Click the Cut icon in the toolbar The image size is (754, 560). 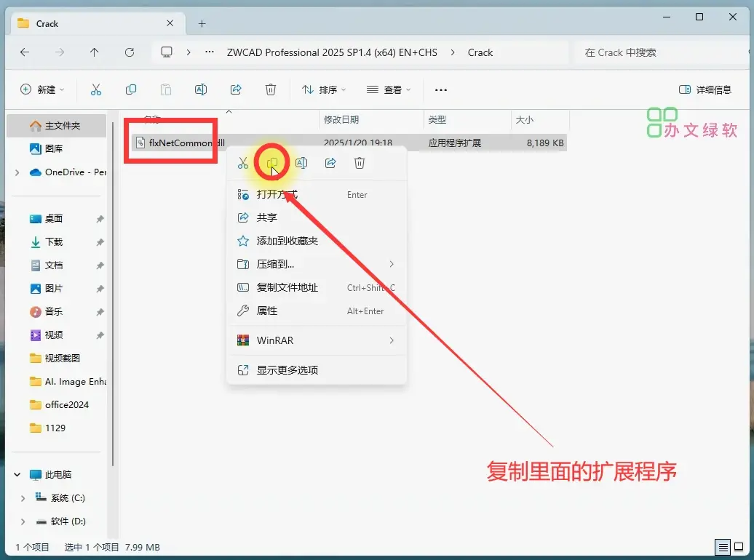[x=96, y=90]
